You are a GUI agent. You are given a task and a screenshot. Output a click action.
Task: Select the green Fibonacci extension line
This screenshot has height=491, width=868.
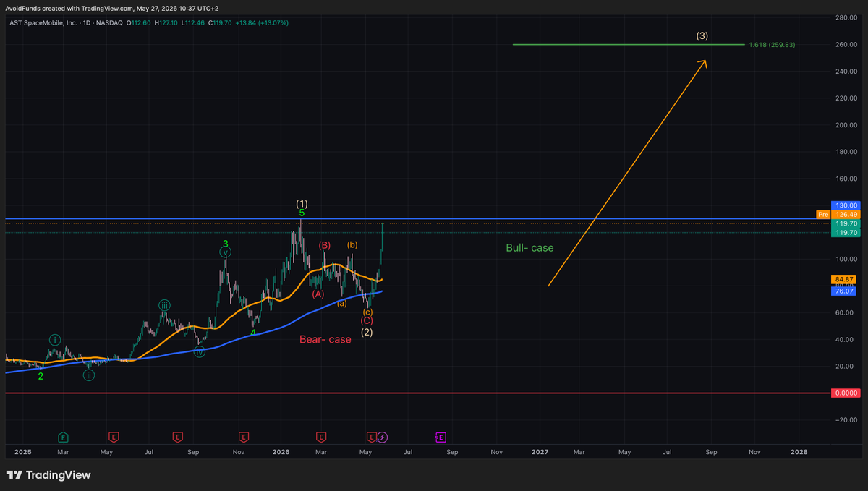click(x=628, y=45)
